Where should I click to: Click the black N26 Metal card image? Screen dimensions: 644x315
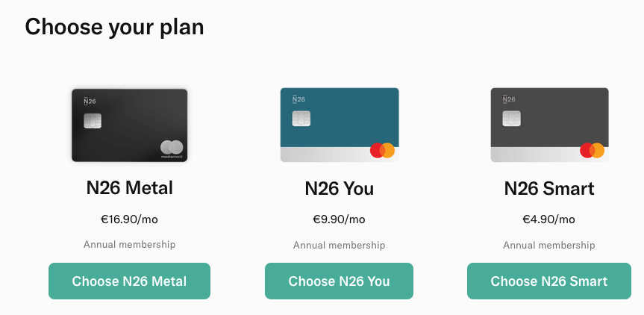[129, 125]
